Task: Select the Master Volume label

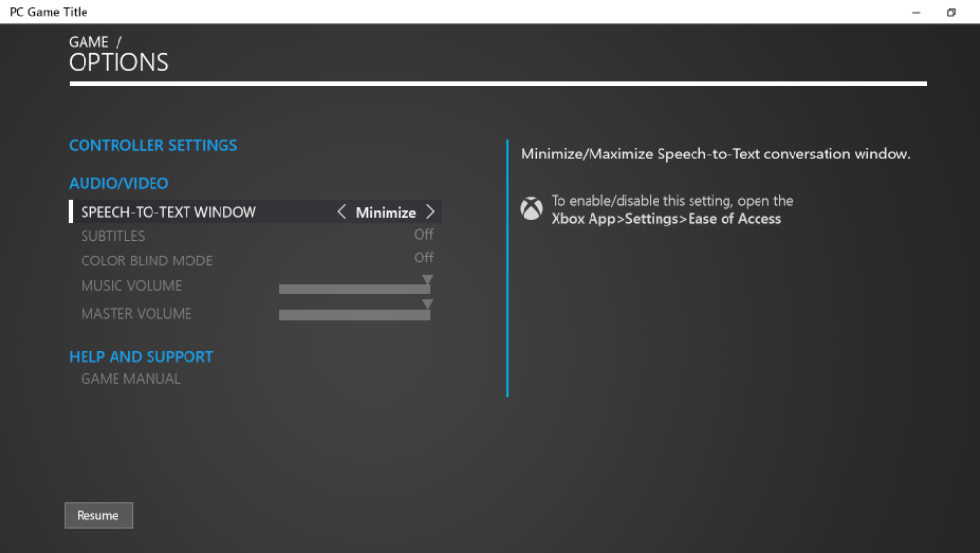Action: pyautogui.click(x=136, y=313)
